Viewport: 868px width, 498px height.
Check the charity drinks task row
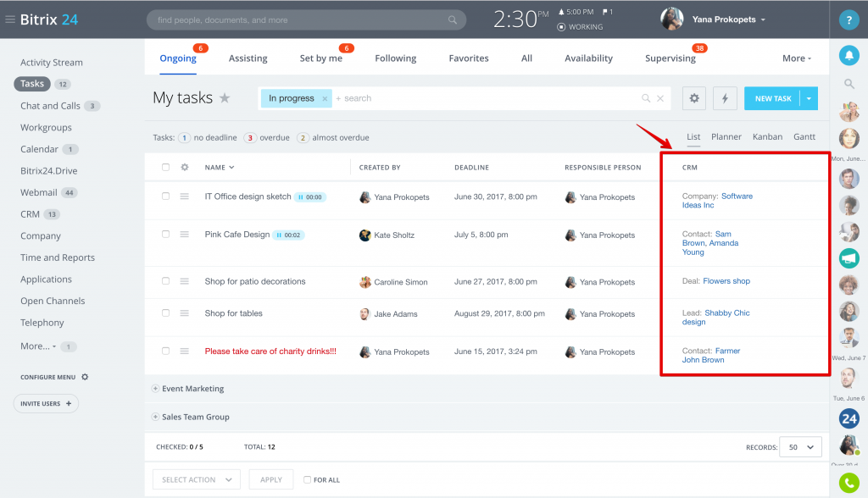[x=165, y=351]
